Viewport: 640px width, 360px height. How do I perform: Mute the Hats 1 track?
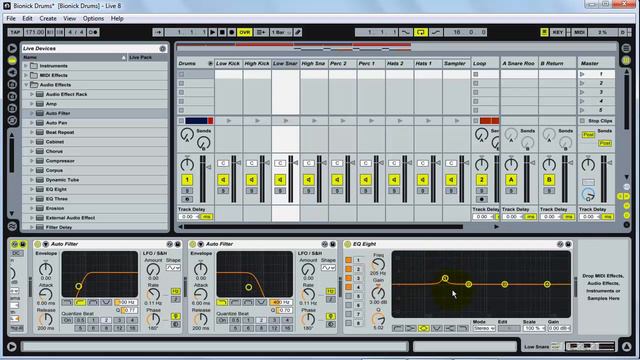(x=422, y=180)
